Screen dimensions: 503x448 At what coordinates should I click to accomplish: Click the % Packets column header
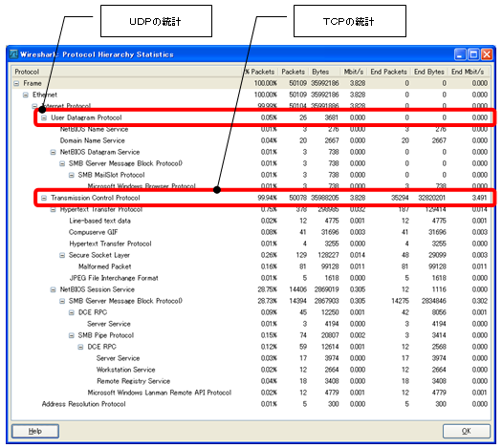pos(260,72)
